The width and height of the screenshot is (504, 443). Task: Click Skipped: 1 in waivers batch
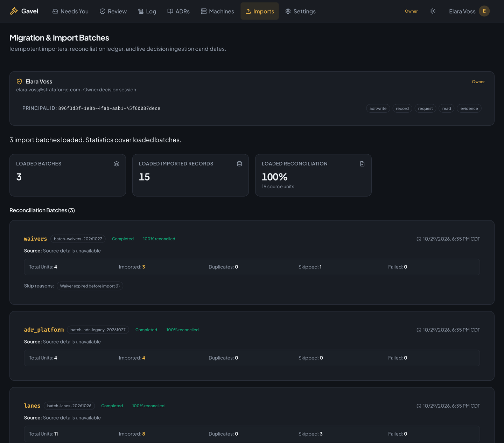[x=310, y=267]
